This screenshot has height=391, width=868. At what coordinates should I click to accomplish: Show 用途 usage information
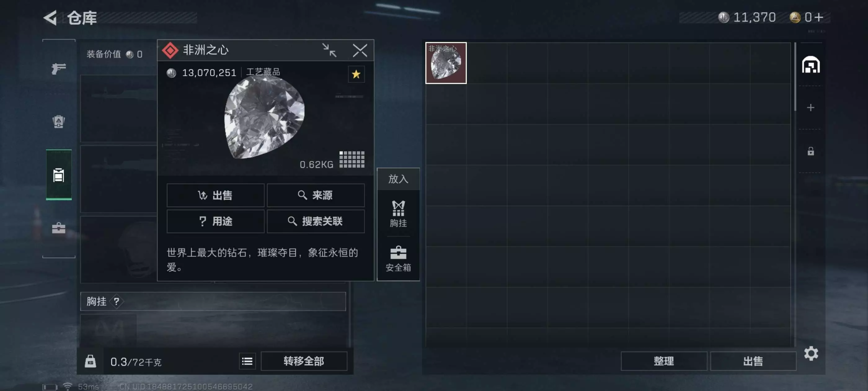pos(215,221)
